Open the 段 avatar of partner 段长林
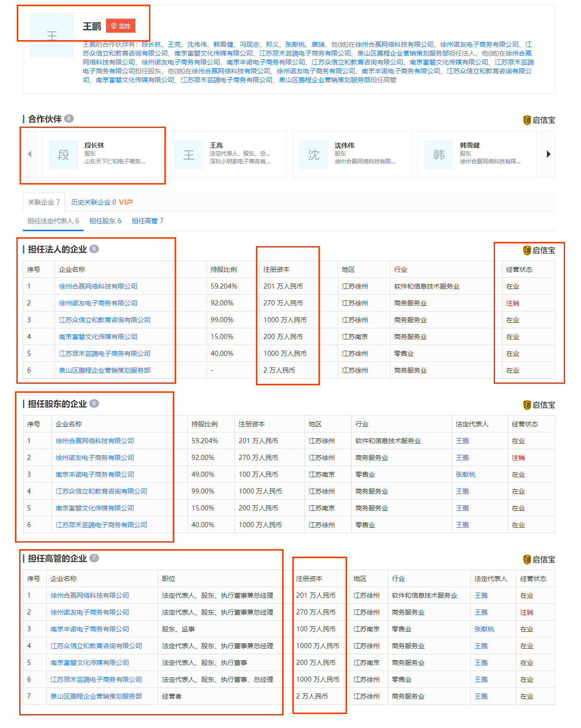The image size is (581, 728). [x=64, y=155]
